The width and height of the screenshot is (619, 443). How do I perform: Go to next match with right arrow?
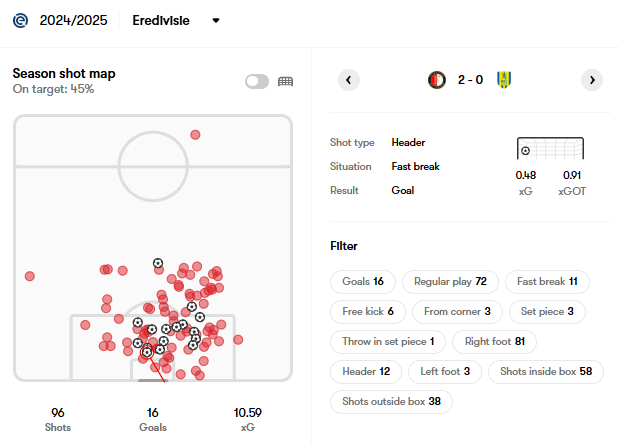click(592, 80)
